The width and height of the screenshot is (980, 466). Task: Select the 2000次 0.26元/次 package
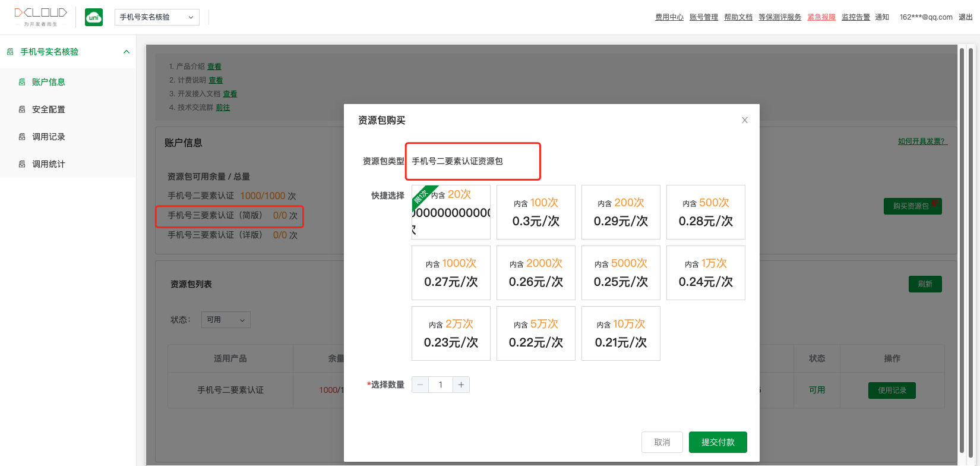536,273
